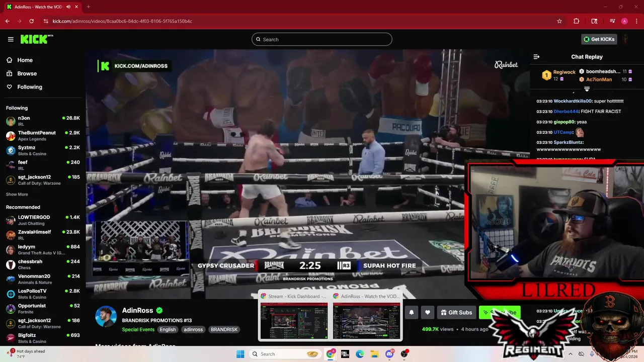
Task: Open LOWTIERGOD recommended channel
Action: coord(43,220)
